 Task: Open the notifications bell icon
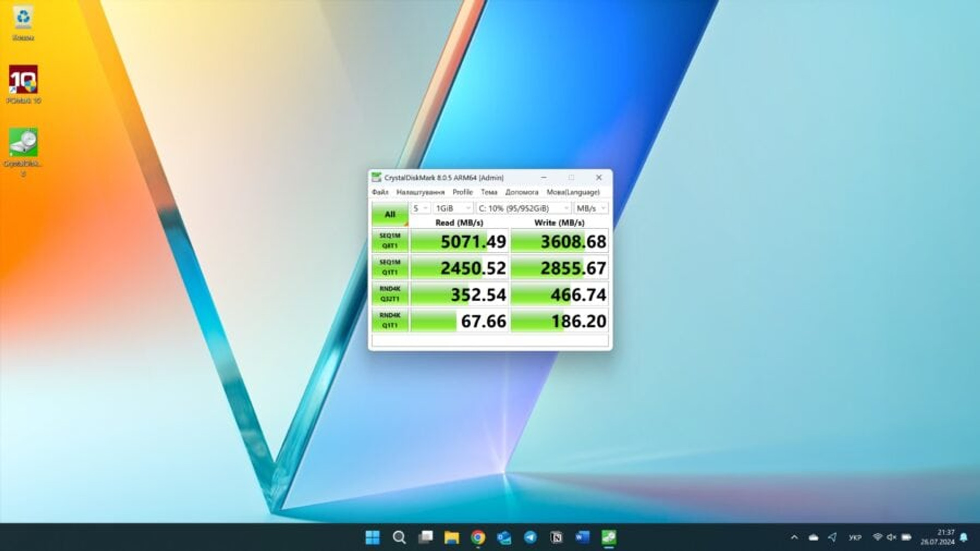[964, 537]
